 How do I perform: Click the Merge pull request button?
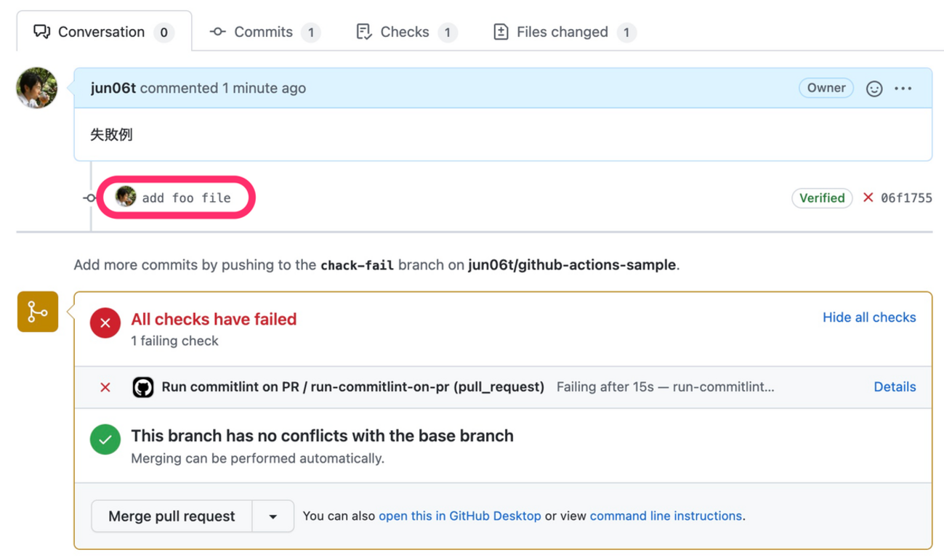tap(172, 516)
